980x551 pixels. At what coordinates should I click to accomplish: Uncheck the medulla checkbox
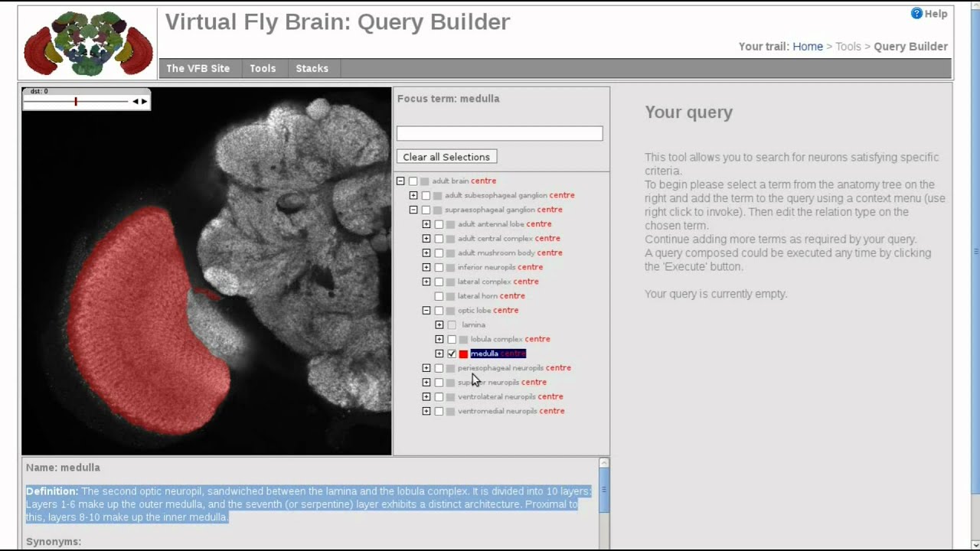point(452,354)
